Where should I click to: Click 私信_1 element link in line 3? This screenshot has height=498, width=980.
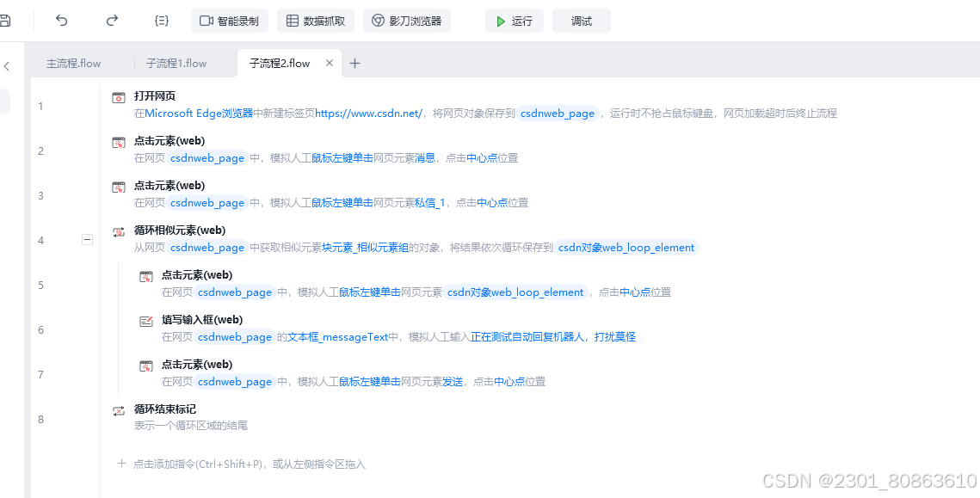click(430, 202)
